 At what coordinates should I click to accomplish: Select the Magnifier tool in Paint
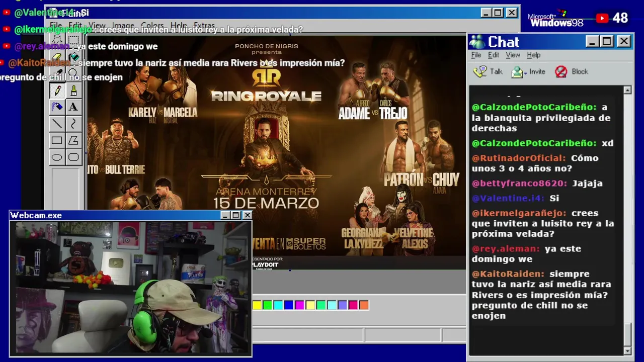tap(73, 73)
